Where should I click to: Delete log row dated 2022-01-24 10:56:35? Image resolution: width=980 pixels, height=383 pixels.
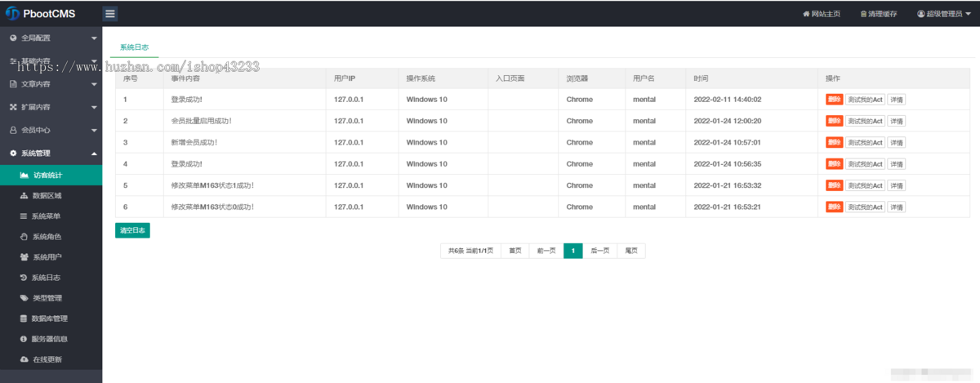[834, 164]
